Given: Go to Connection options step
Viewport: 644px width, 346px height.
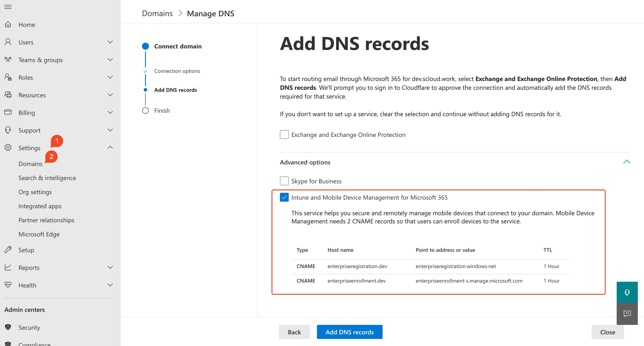Looking at the screenshot, I should [x=177, y=71].
